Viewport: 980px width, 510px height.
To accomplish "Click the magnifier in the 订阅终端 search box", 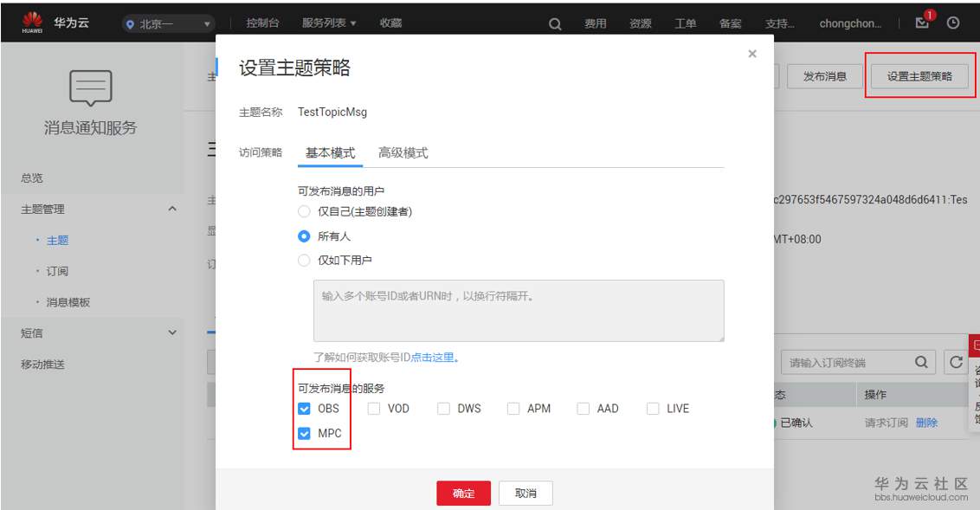I will pos(920,362).
